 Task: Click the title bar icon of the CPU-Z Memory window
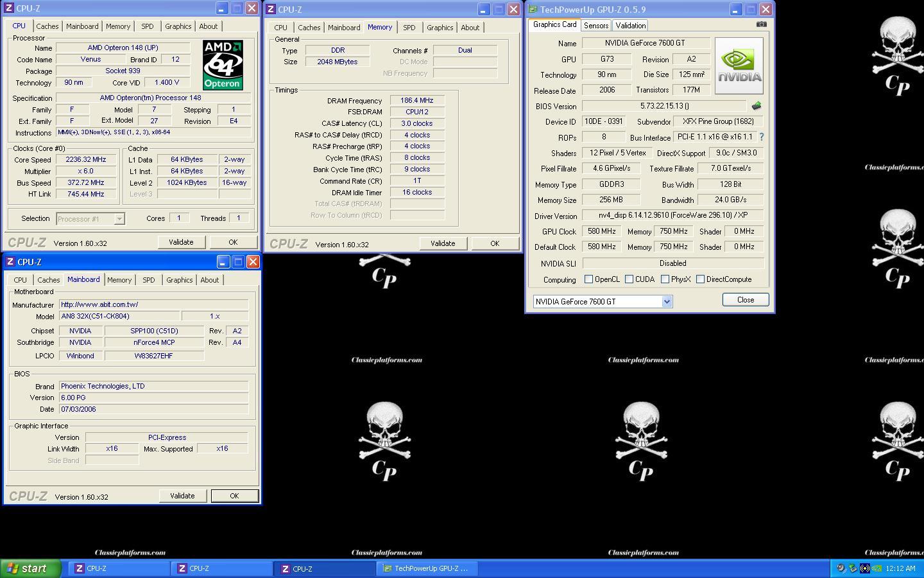pyautogui.click(x=271, y=10)
